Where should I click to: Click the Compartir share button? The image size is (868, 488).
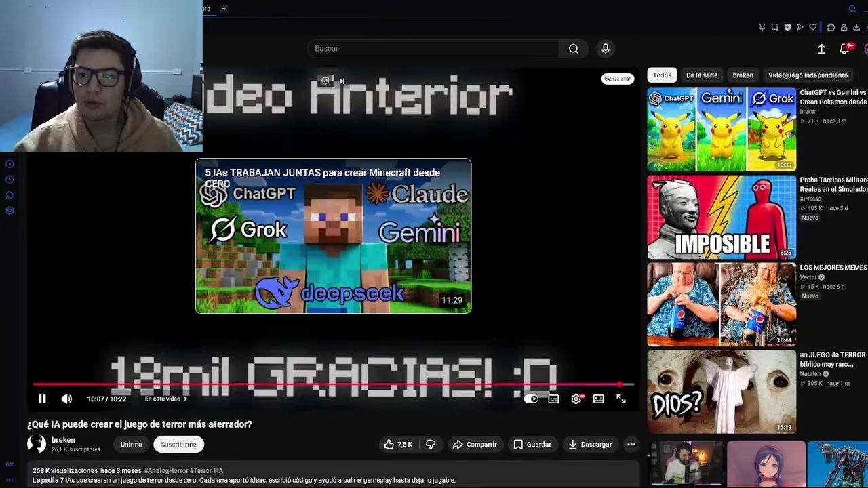click(475, 445)
